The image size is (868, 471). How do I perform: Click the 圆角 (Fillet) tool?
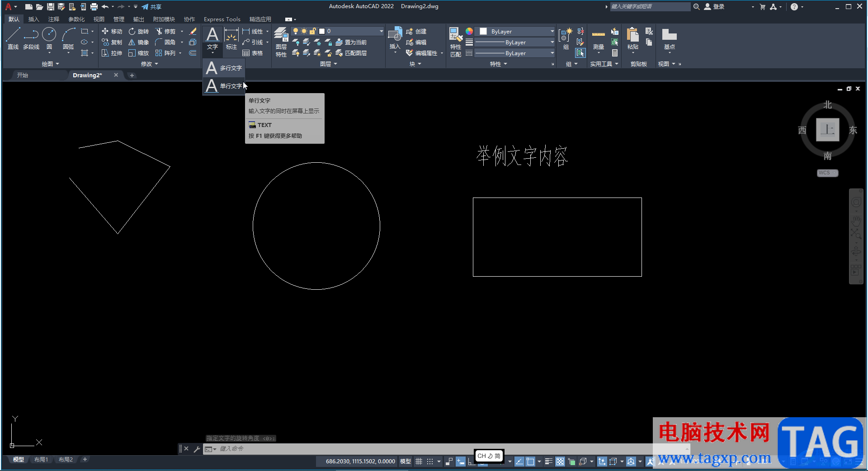[x=165, y=42]
